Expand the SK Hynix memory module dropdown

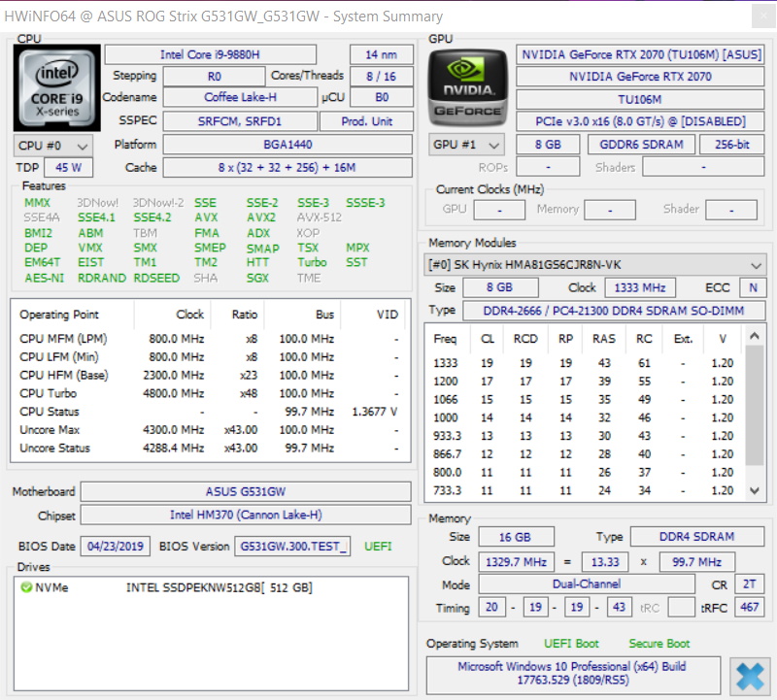click(x=594, y=265)
